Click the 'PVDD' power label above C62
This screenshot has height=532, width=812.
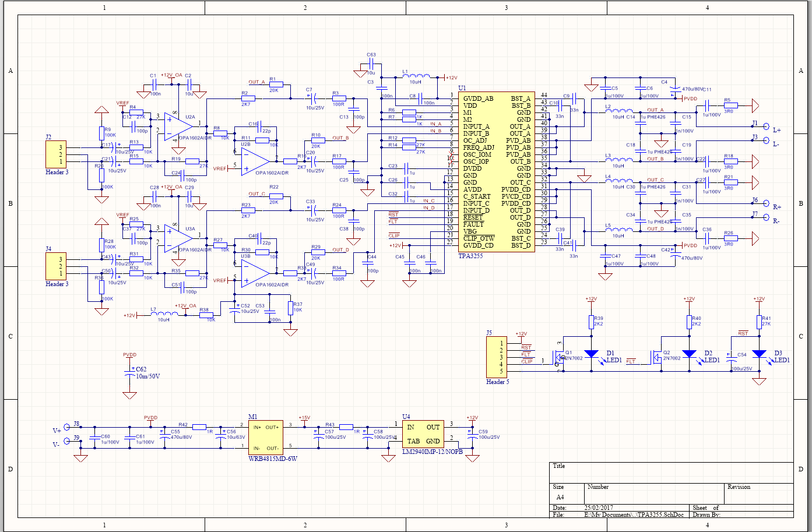click(129, 355)
